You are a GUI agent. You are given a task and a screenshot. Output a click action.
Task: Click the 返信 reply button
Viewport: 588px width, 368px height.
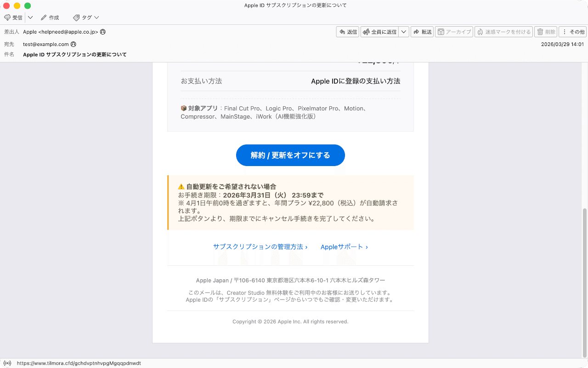(348, 32)
